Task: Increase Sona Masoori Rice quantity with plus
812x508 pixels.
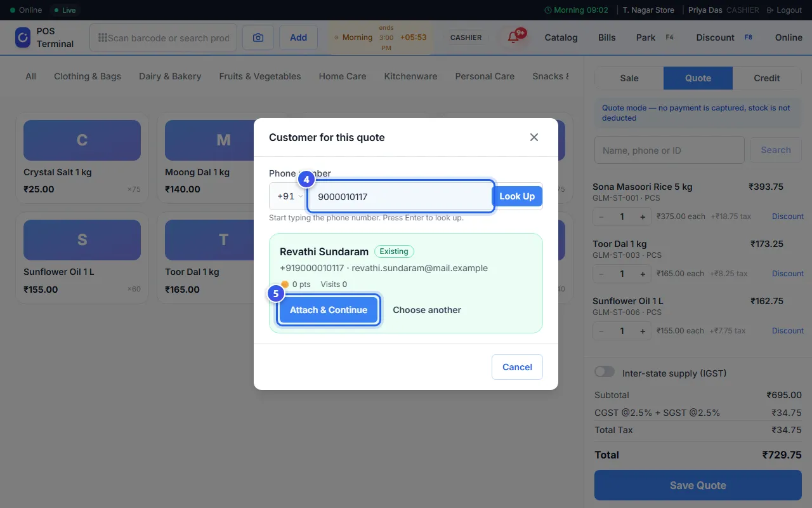Action: click(643, 217)
